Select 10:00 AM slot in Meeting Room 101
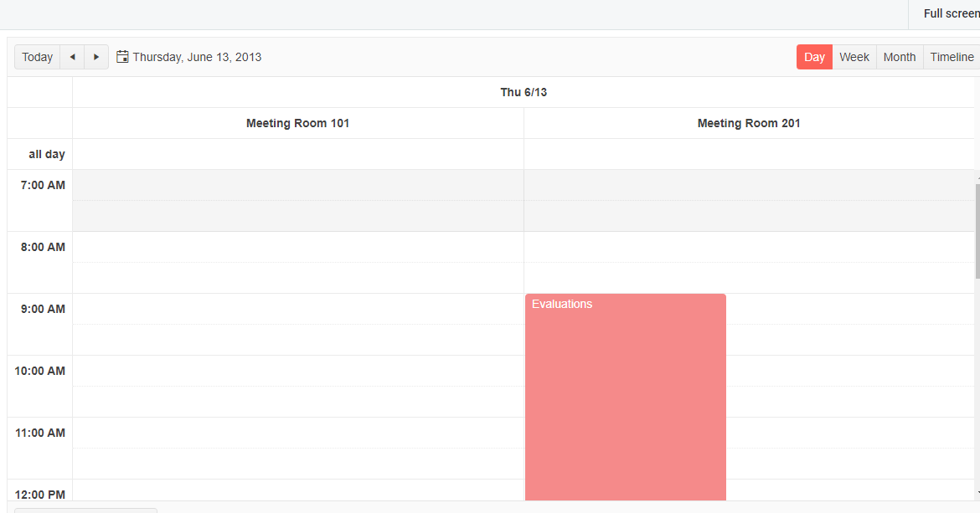This screenshot has width=980, height=513. pyautogui.click(x=297, y=371)
